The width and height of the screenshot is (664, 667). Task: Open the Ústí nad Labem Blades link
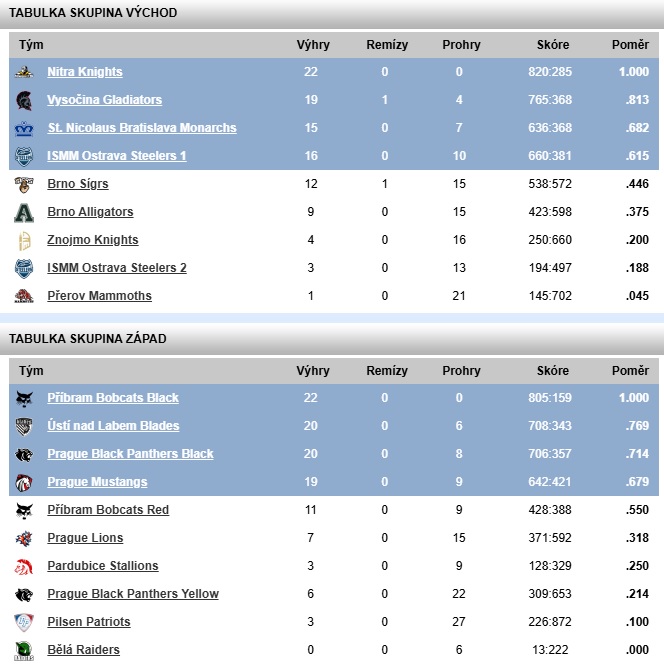[113, 426]
